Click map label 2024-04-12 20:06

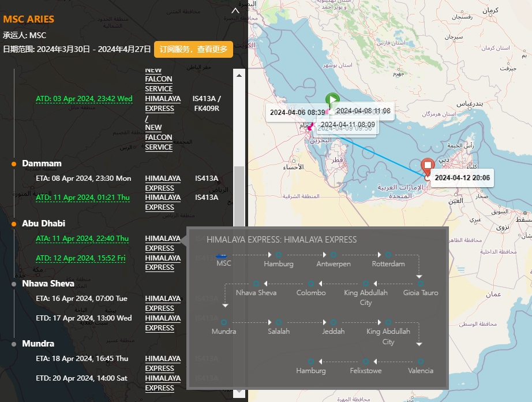[x=462, y=177]
